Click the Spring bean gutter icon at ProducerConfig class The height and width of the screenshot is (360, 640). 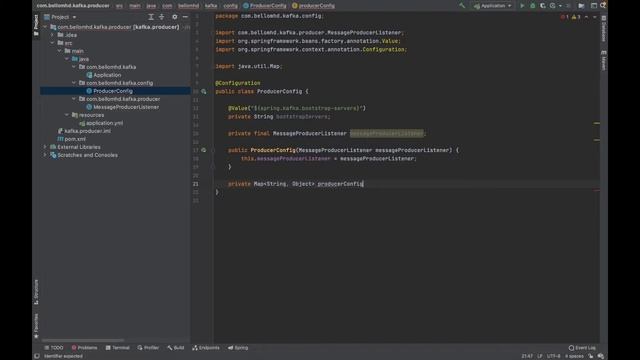coord(204,91)
